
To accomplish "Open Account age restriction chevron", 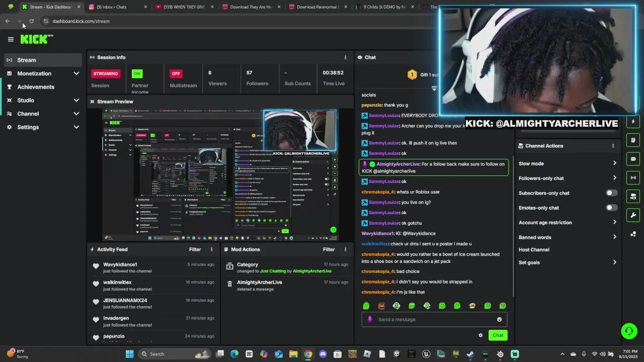I will coord(614,222).
